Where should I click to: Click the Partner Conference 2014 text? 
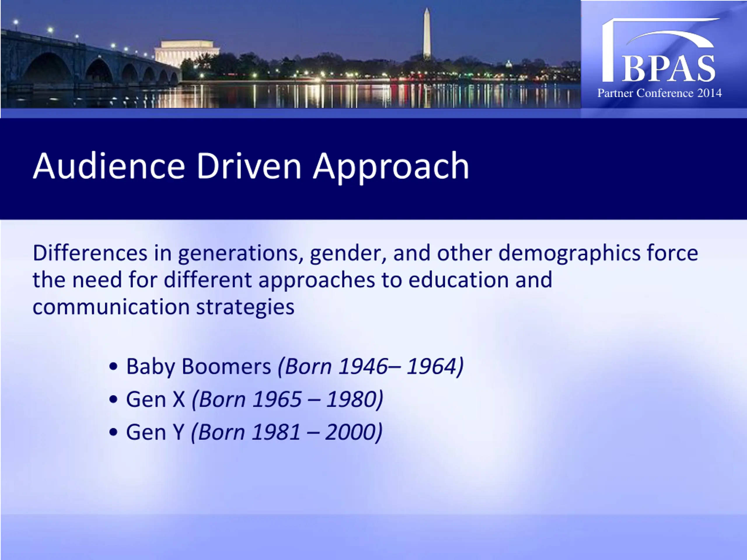tap(659, 93)
